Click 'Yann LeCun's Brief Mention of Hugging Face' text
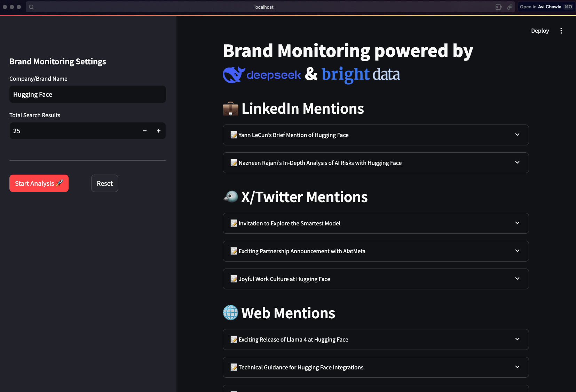 [x=293, y=135]
